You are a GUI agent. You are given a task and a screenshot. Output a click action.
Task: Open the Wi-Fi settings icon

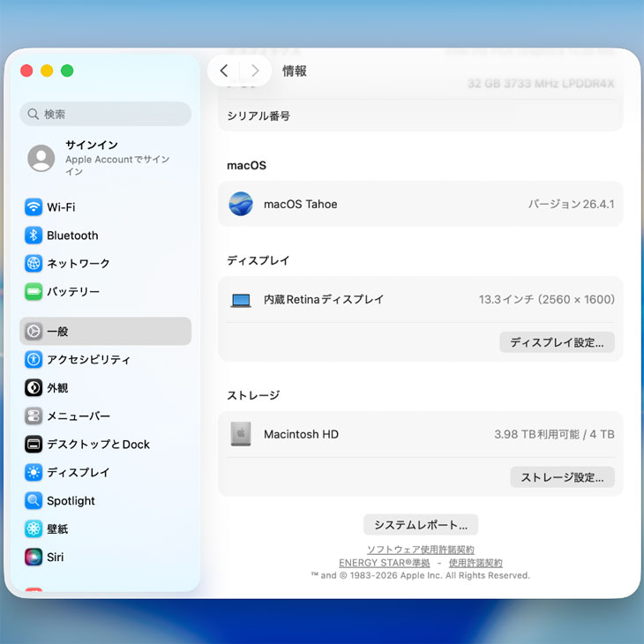34,207
